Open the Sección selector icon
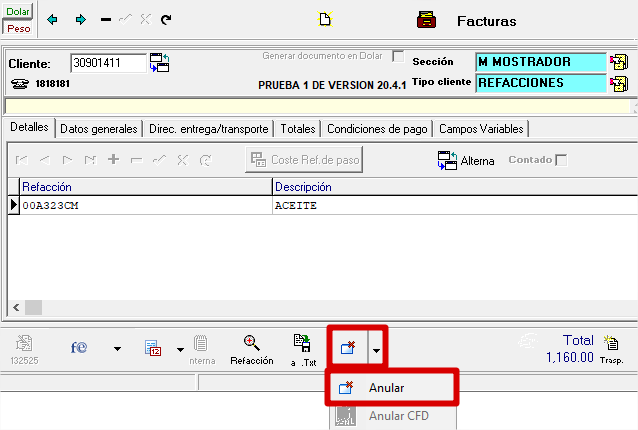 [619, 62]
